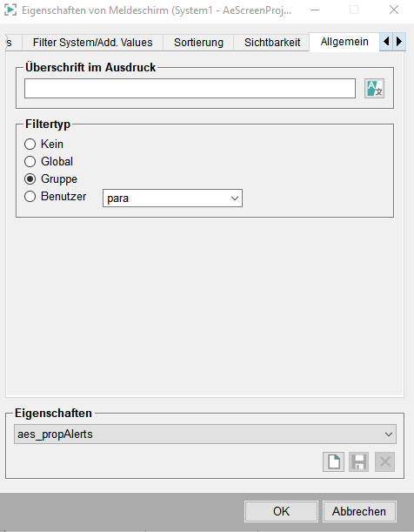414x532 pixels.
Task: Select the Global filter type
Action: [30, 161]
